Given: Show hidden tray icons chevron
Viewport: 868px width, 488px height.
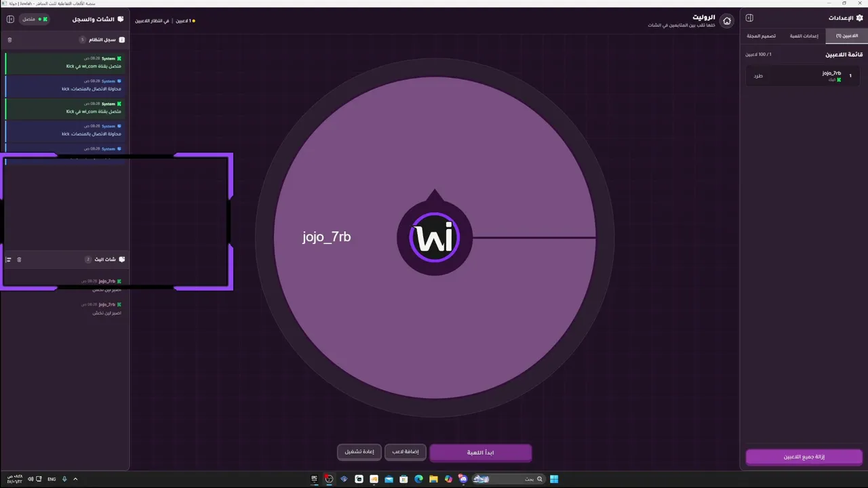Looking at the screenshot, I should click(x=75, y=479).
